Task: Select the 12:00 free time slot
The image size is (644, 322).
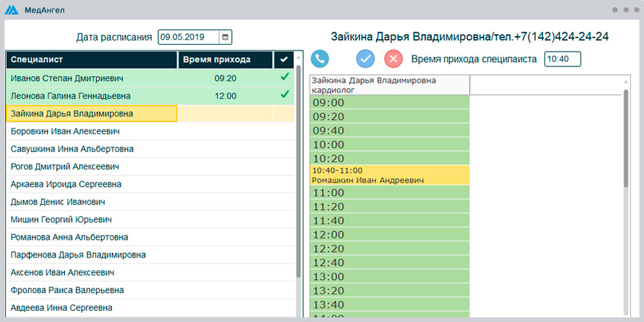Action: [x=389, y=234]
